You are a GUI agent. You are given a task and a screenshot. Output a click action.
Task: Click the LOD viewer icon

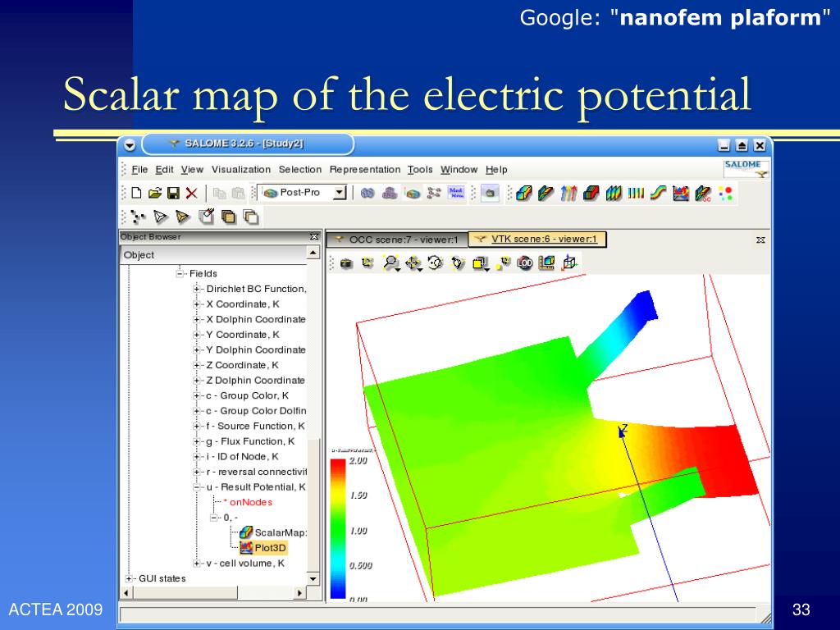[x=525, y=263]
